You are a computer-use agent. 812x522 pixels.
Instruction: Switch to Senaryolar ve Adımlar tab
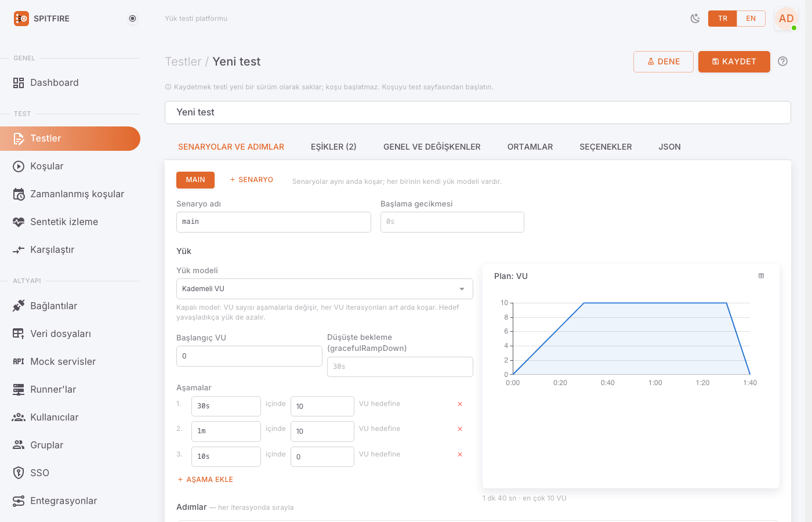tap(231, 147)
